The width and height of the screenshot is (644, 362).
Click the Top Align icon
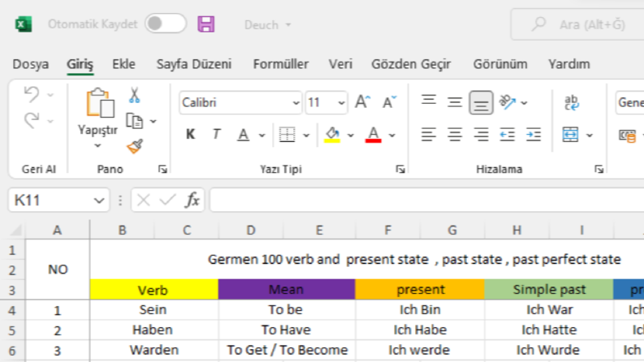tap(428, 101)
